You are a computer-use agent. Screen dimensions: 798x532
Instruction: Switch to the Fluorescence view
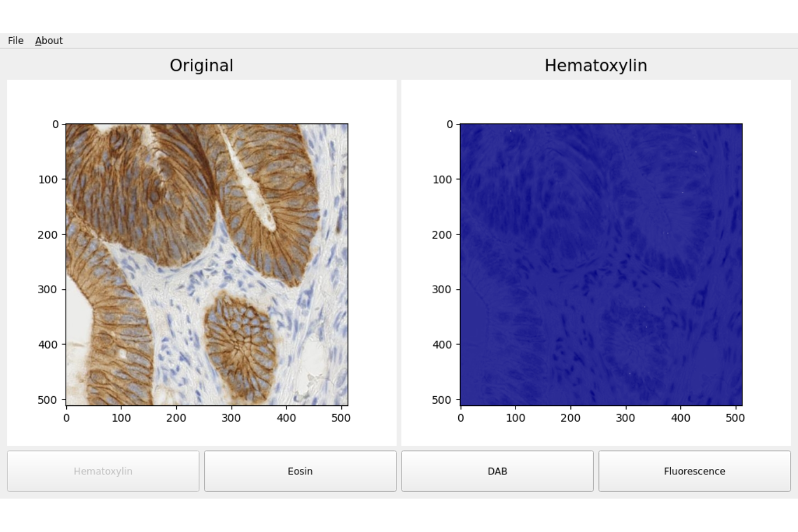pos(694,471)
